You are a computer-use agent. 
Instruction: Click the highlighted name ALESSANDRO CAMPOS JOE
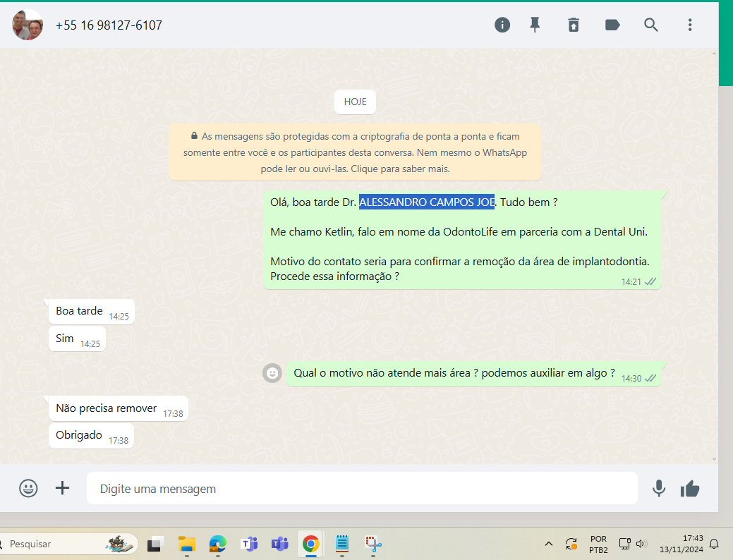click(x=426, y=202)
